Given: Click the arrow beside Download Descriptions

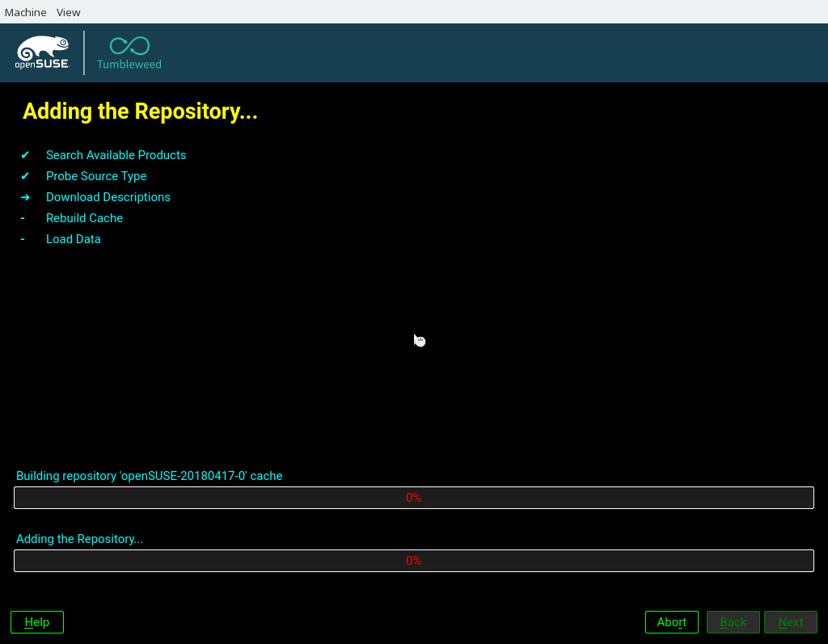Looking at the screenshot, I should coord(25,197).
